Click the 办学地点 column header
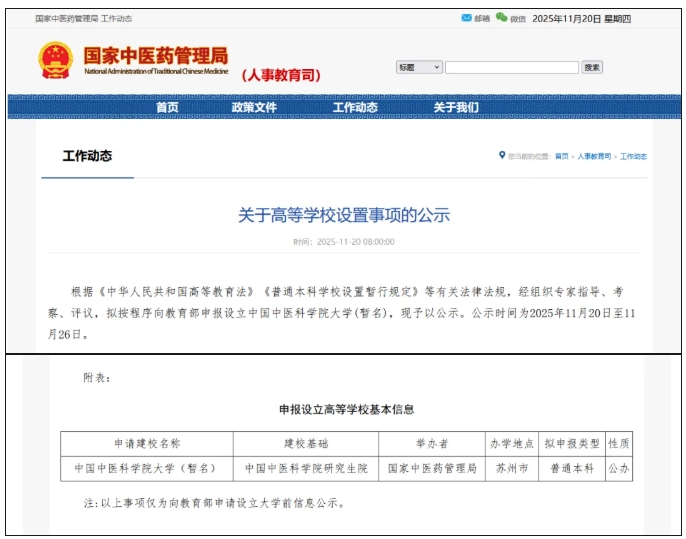 click(x=512, y=444)
